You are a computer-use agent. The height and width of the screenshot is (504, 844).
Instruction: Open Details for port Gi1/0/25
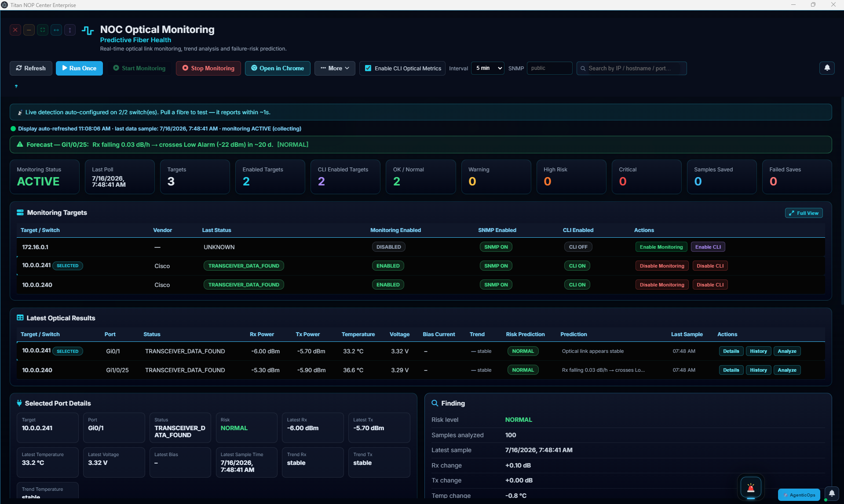tap(731, 370)
